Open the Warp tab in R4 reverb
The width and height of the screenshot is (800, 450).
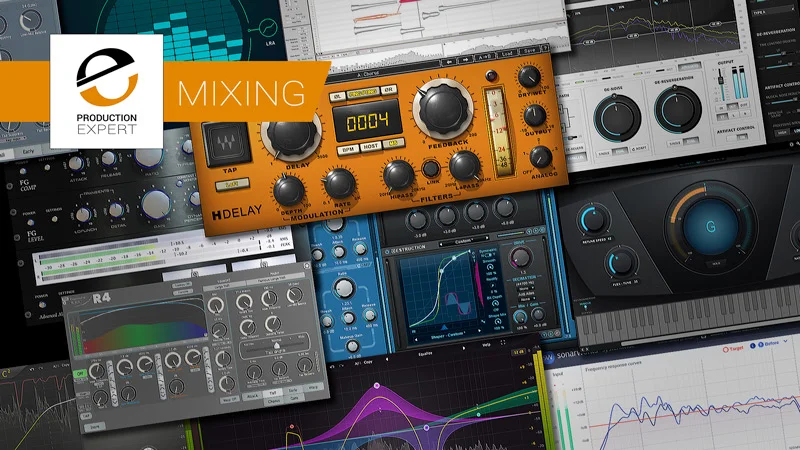click(x=313, y=388)
